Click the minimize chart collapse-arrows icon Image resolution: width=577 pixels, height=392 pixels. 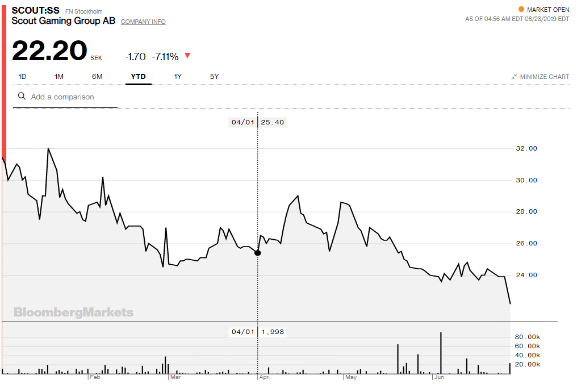point(513,76)
